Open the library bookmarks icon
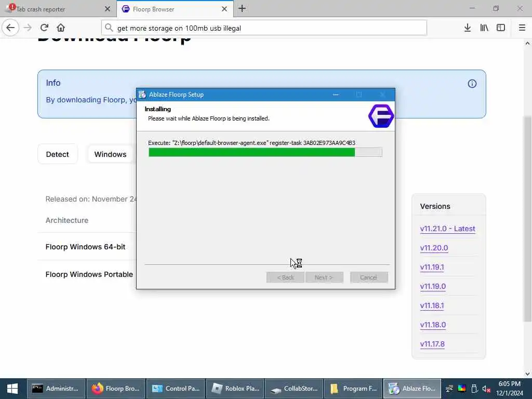532x399 pixels. click(x=484, y=28)
